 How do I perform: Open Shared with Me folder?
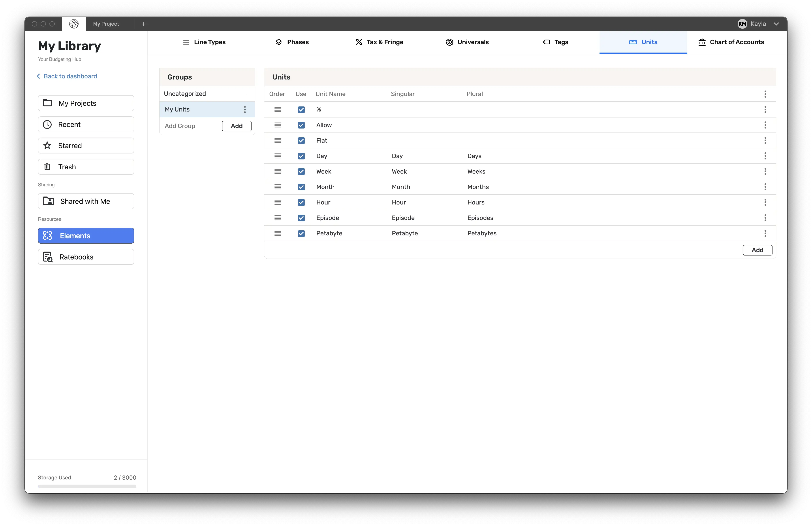click(86, 201)
